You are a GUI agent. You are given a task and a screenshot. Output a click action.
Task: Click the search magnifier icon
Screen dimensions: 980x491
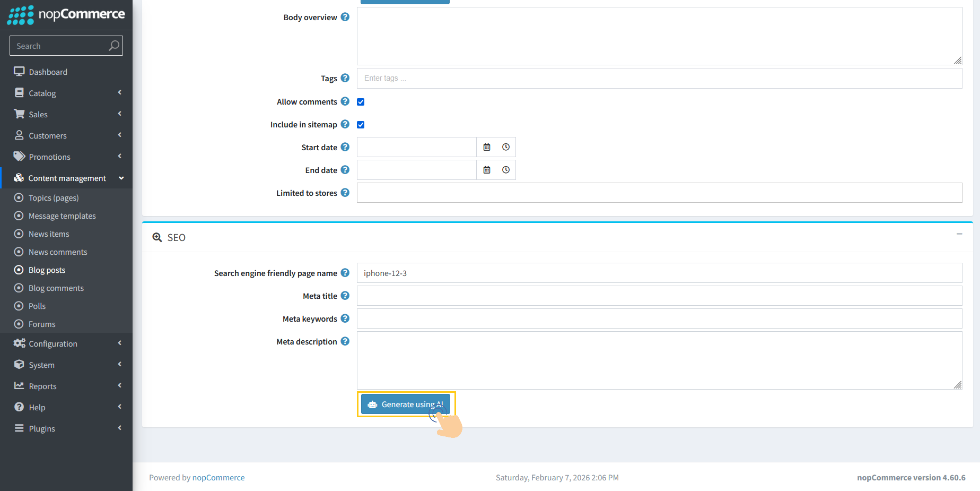[x=113, y=46]
